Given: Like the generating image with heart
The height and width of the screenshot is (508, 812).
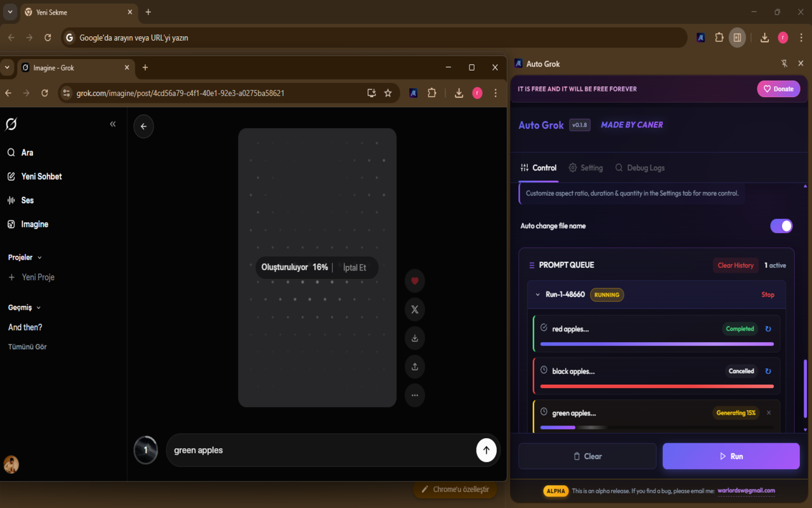Looking at the screenshot, I should pyautogui.click(x=415, y=281).
